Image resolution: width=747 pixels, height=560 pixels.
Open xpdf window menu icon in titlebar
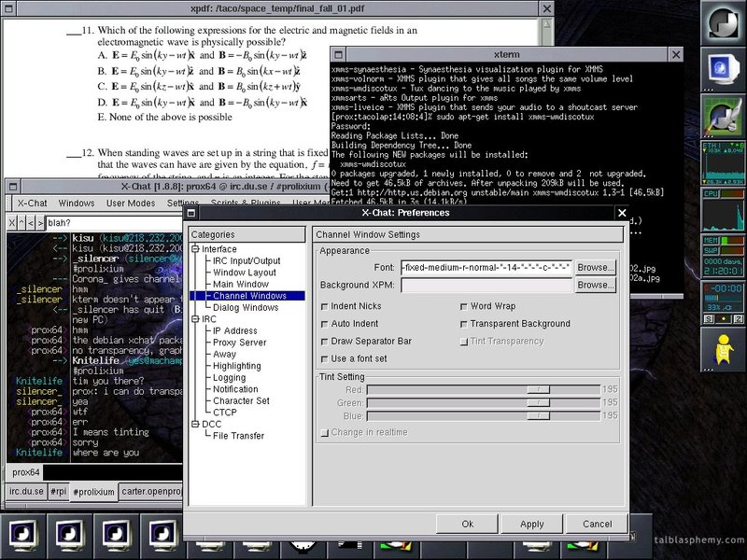[x=9, y=8]
